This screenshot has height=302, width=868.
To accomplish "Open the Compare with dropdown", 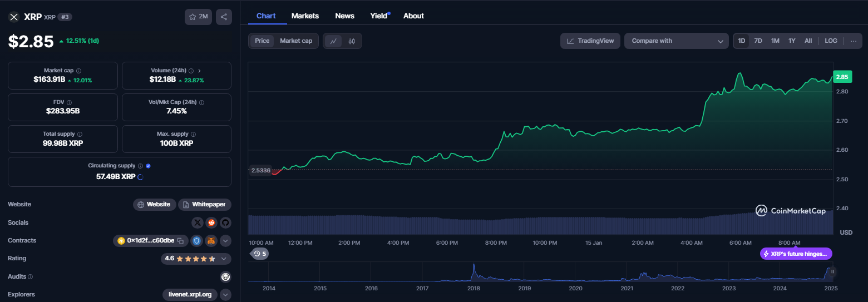I will pos(676,41).
